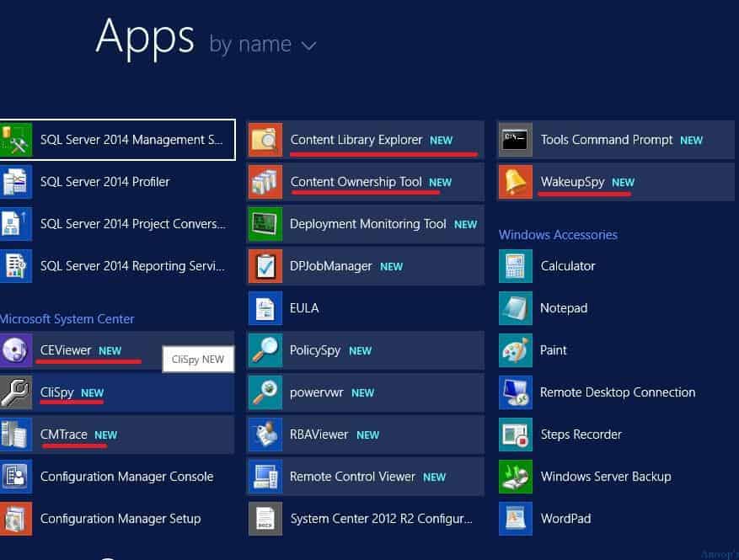Click the Content Ownership Tool icon
Image resolution: width=739 pixels, height=560 pixels.
click(x=265, y=182)
